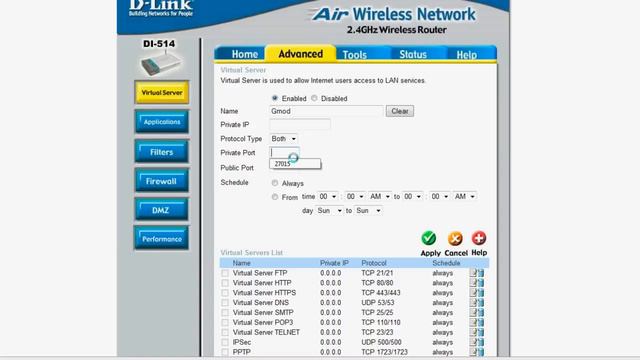Open the start AM/PM dropdown

(380, 197)
